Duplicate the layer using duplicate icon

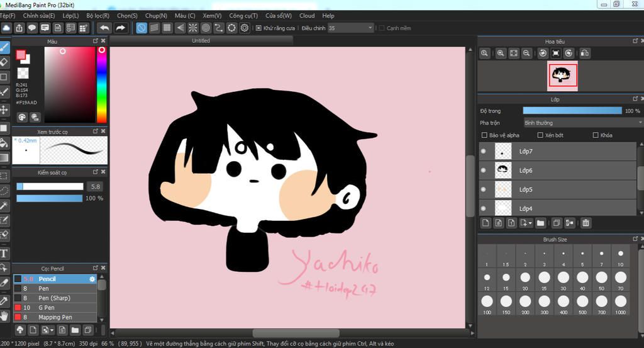pos(557,223)
